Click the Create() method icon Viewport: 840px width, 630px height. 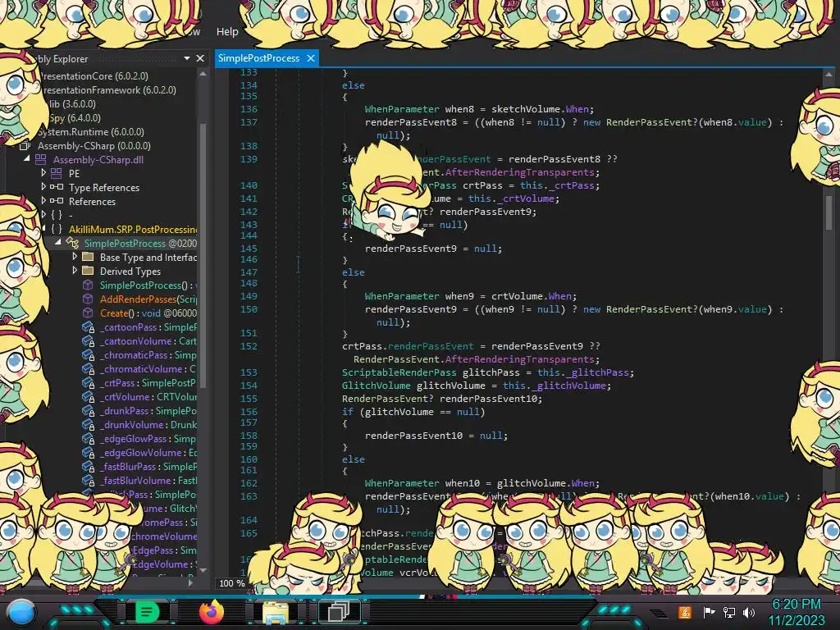click(88, 313)
